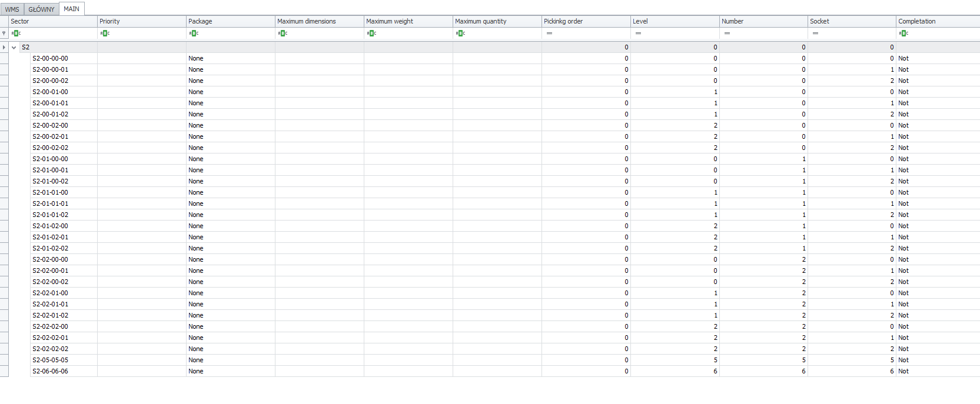The height and width of the screenshot is (404, 980).
Task: Click the Socket column header
Action: (x=852, y=21)
